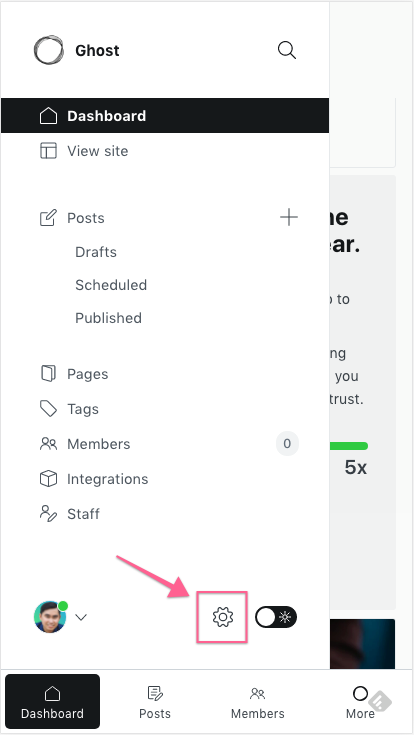414x735 pixels.
Task: Create a new post with plus icon
Action: pyautogui.click(x=289, y=218)
